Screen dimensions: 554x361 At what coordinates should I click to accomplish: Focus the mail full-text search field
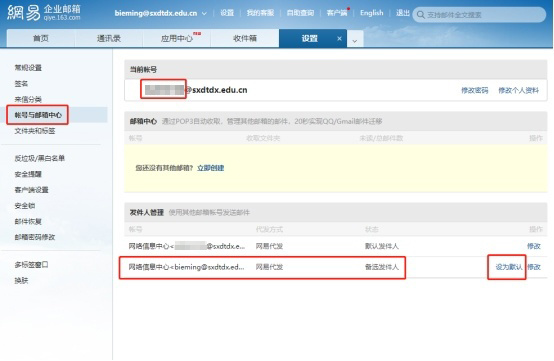(x=479, y=15)
